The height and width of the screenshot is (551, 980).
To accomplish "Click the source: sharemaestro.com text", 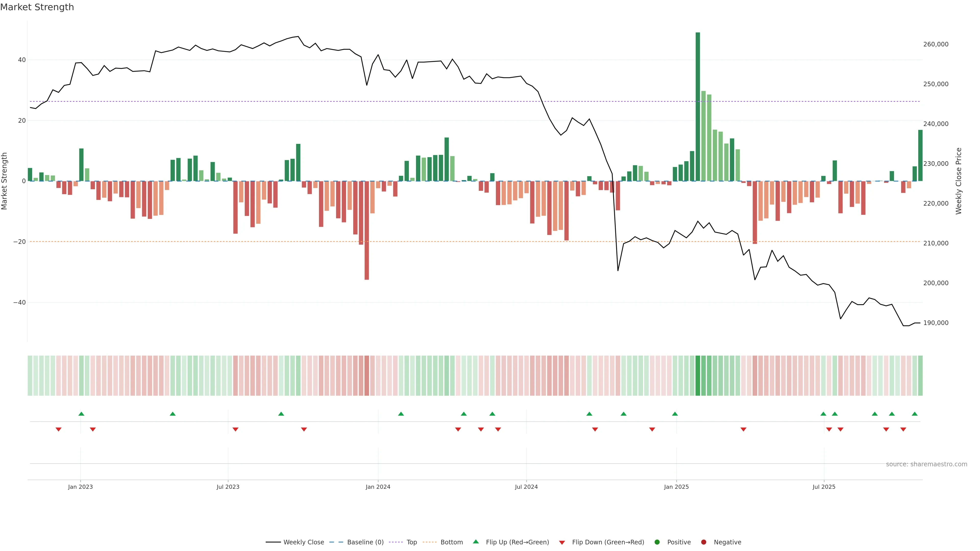I will [x=926, y=464].
